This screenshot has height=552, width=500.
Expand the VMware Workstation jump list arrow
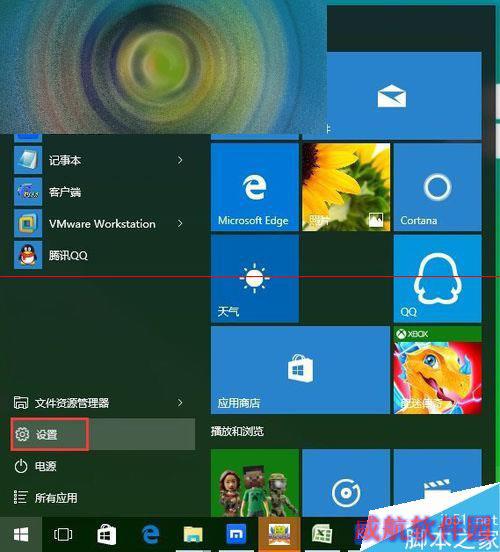(x=180, y=224)
